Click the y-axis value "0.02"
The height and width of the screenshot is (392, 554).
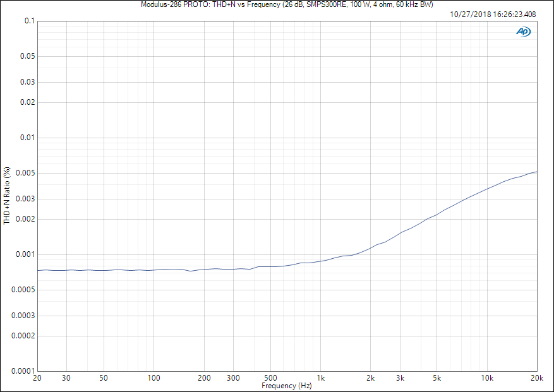[x=28, y=102]
